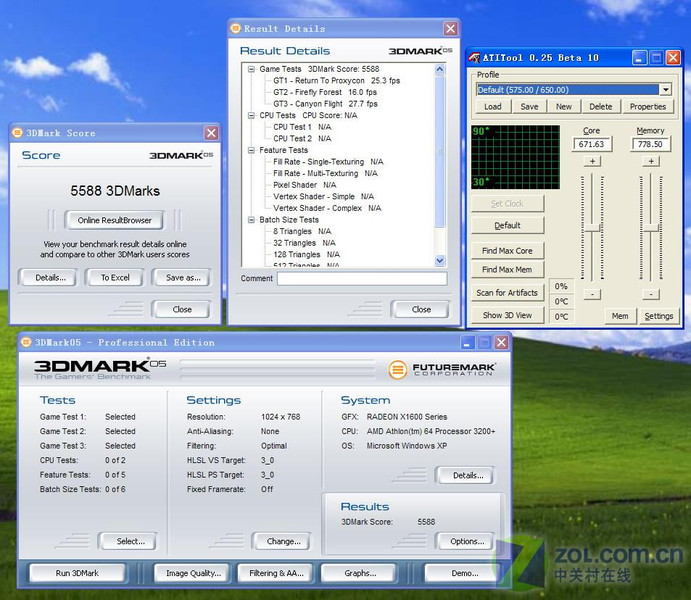Save the ATITool profile

coord(529,107)
